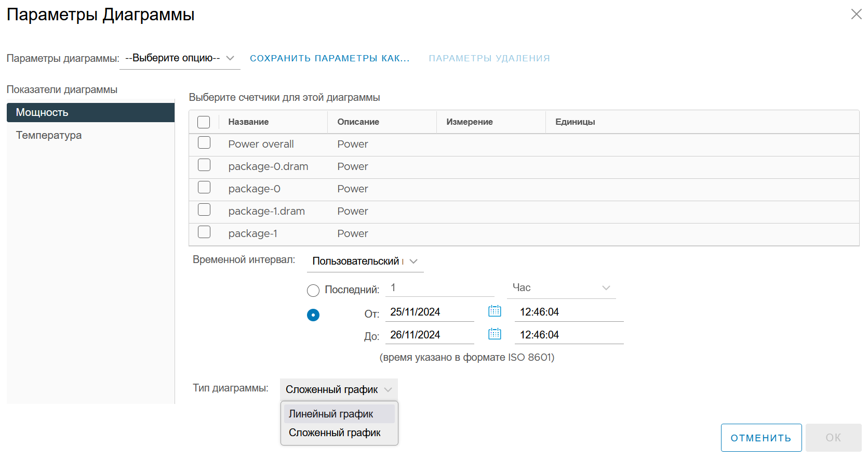The width and height of the screenshot is (868, 458).
Task: Enable the package-1.dram counter checkbox
Action: 204,210
